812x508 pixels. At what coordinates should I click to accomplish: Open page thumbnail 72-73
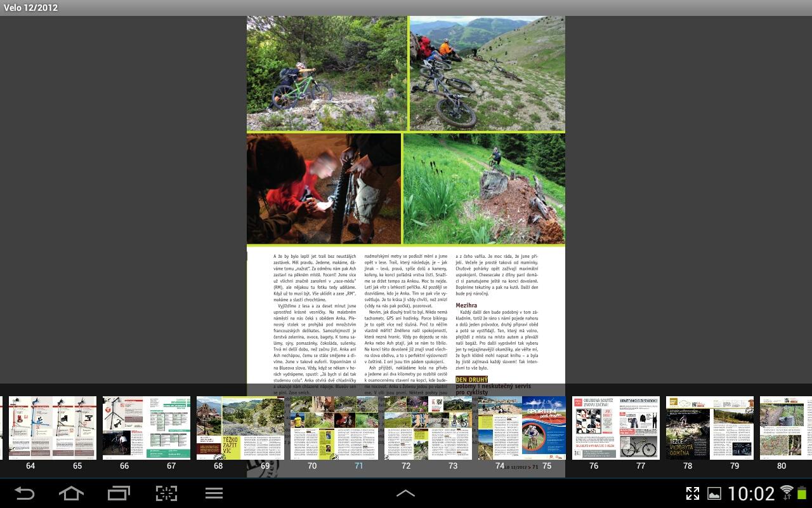(428, 428)
